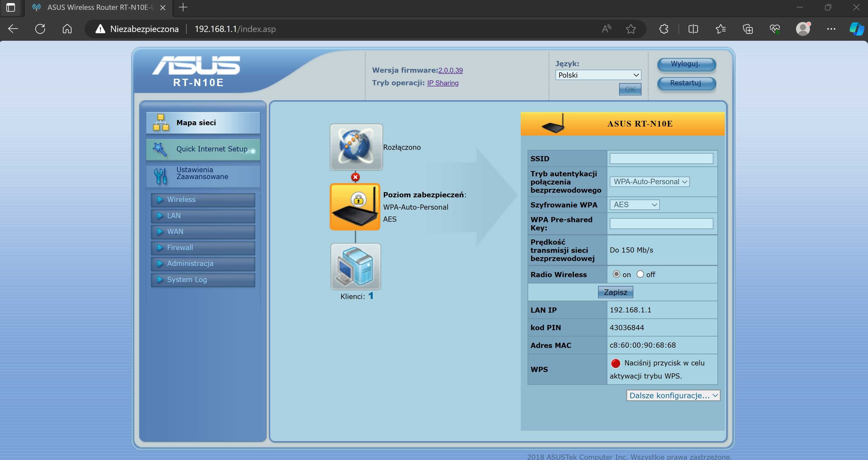Click the red disconnected X icon
The image size is (868, 460).
pos(355,177)
